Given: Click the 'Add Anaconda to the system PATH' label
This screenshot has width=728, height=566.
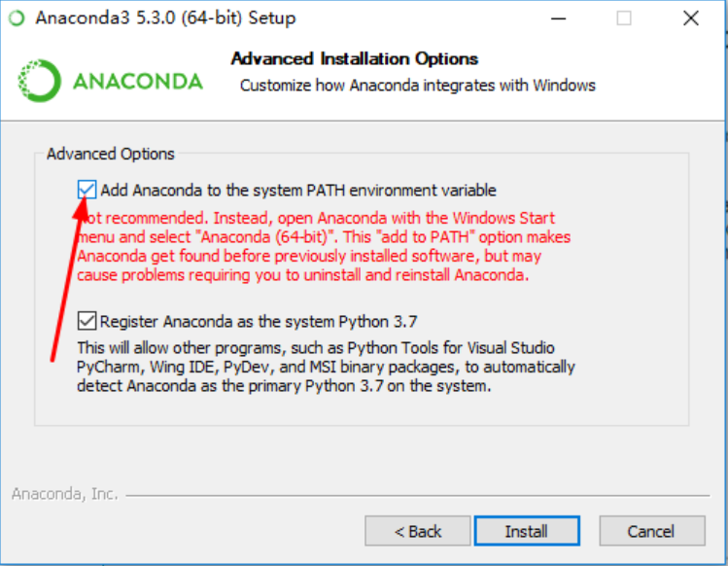Looking at the screenshot, I should (298, 190).
